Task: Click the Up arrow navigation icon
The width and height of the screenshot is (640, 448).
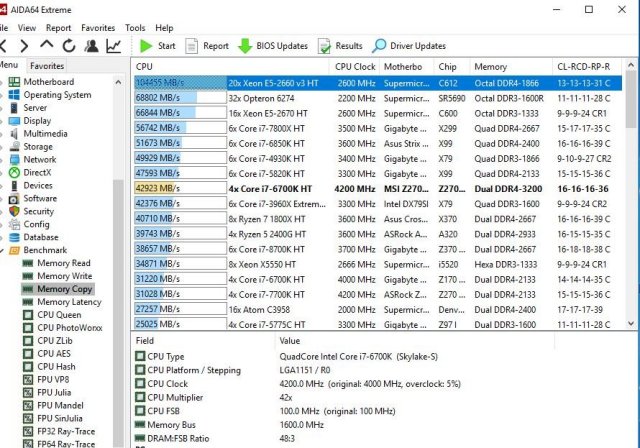Action: coord(47,46)
